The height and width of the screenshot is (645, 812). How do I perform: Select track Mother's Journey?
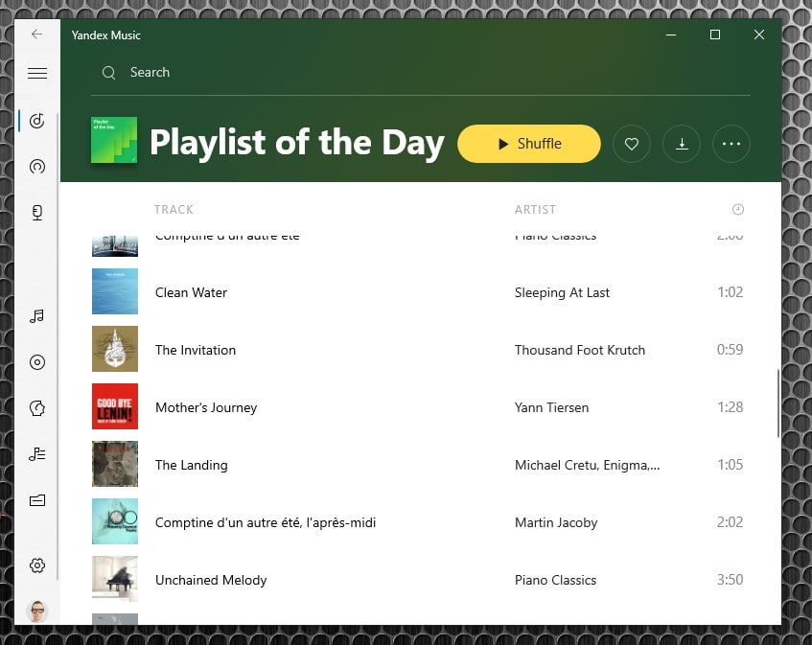[206, 408]
